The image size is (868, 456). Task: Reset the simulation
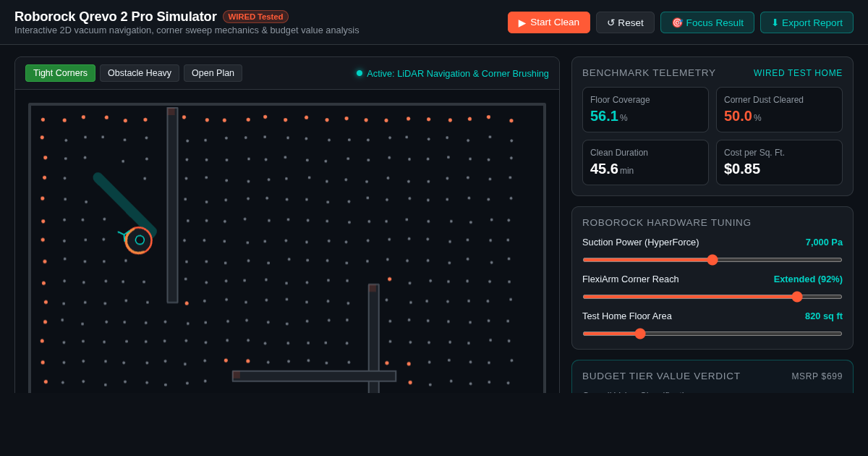click(625, 22)
